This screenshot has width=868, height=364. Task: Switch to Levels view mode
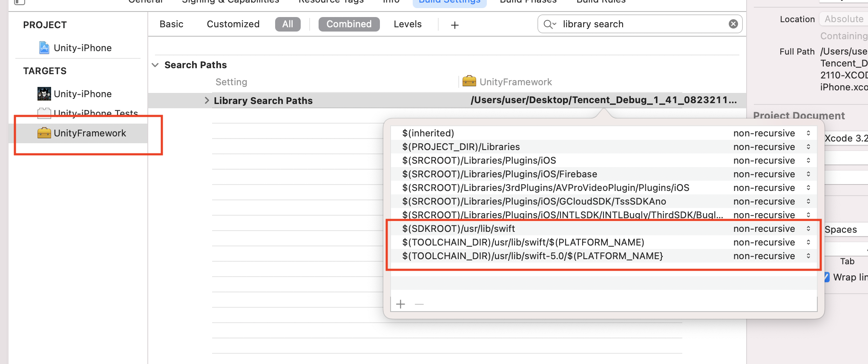pos(407,24)
